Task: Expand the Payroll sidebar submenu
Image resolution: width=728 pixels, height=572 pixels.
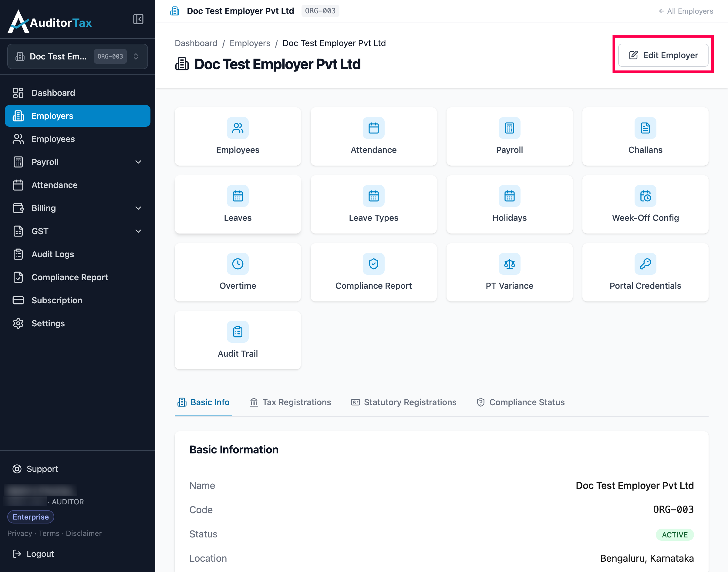Action: pos(138,162)
